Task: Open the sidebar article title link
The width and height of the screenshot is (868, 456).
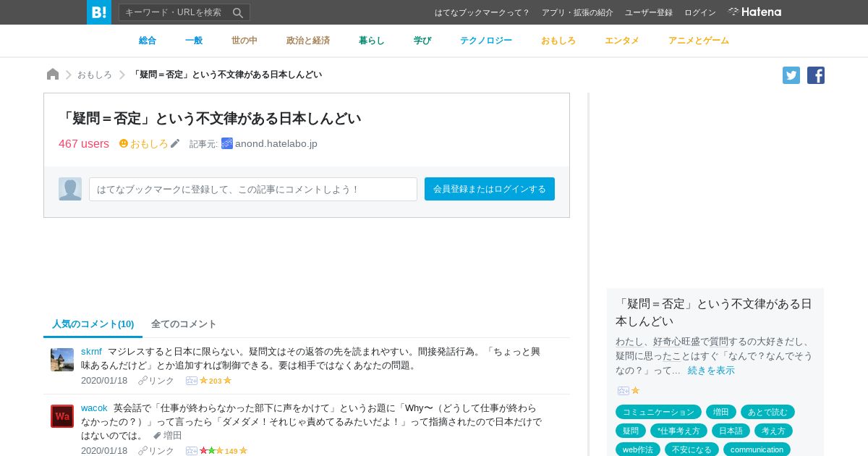Action: (714, 312)
